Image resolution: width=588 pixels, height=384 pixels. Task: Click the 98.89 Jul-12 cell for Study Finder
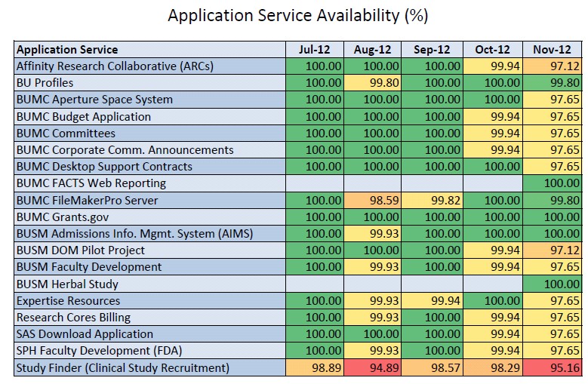[x=315, y=367]
